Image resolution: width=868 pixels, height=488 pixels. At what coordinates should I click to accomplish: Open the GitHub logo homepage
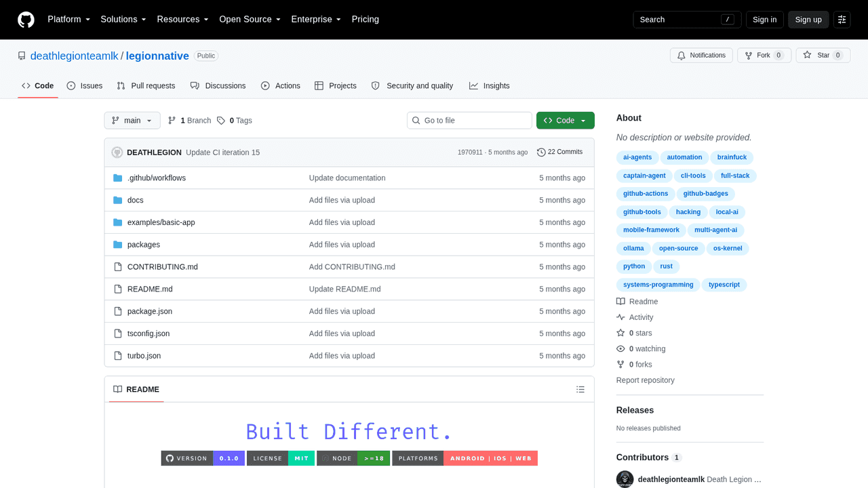[x=26, y=20]
